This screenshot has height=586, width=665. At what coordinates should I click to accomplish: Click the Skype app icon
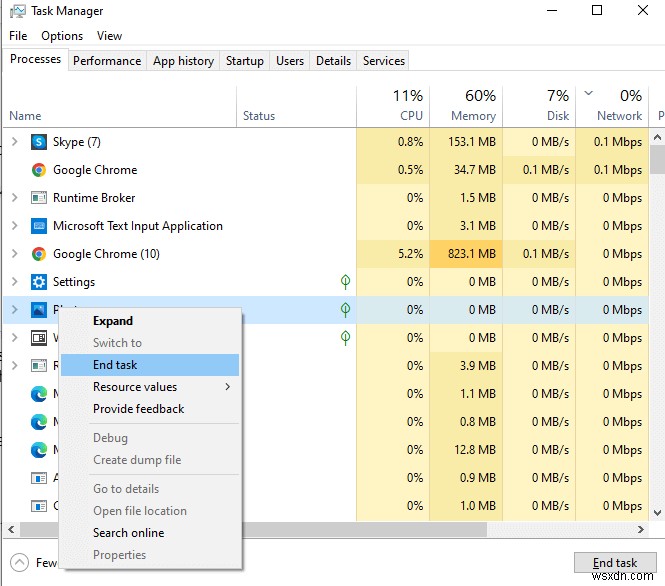[39, 142]
